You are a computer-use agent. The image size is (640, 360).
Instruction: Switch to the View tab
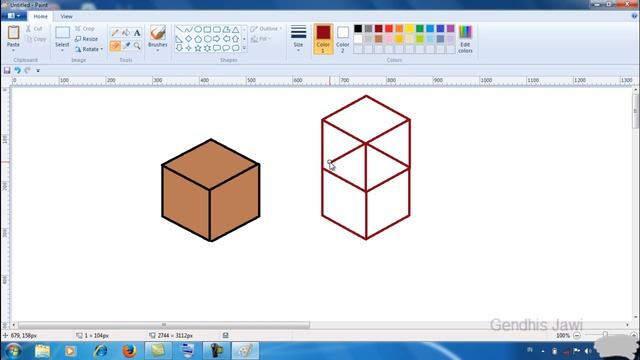point(67,16)
